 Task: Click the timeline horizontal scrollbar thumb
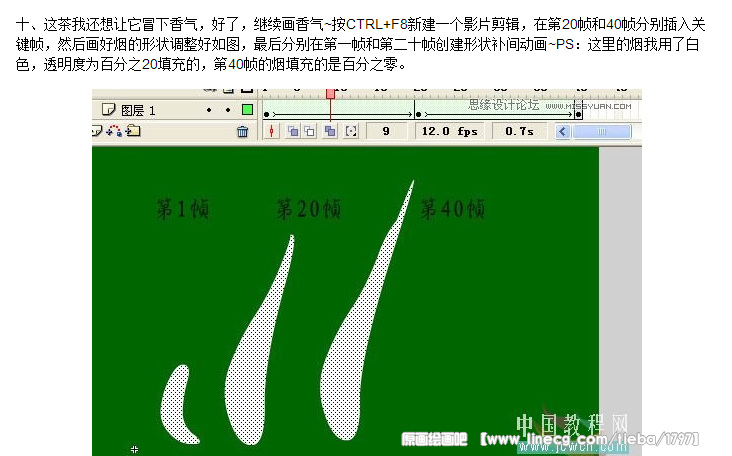click(602, 132)
